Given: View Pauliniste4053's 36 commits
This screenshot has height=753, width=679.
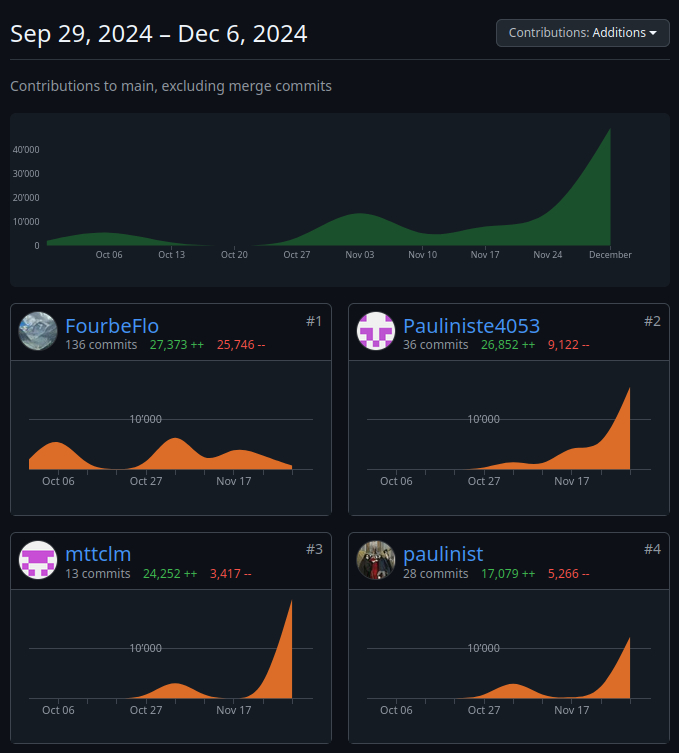Looking at the screenshot, I should click(x=436, y=345).
